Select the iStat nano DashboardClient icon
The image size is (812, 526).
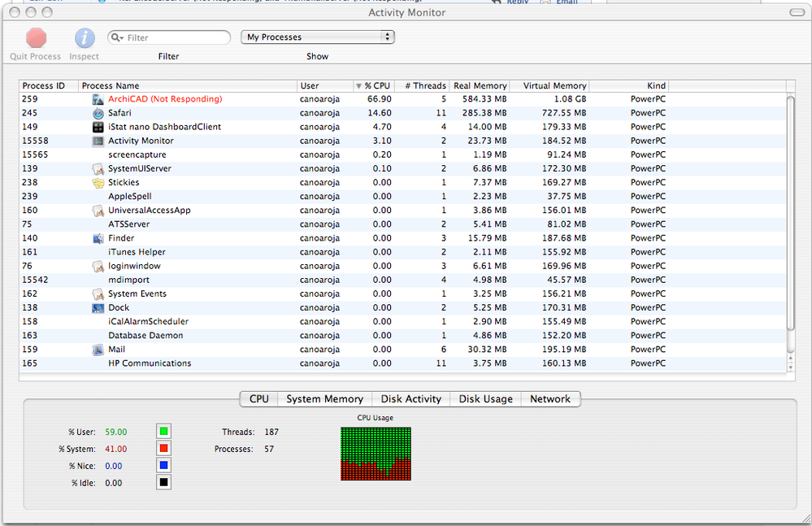pos(98,127)
